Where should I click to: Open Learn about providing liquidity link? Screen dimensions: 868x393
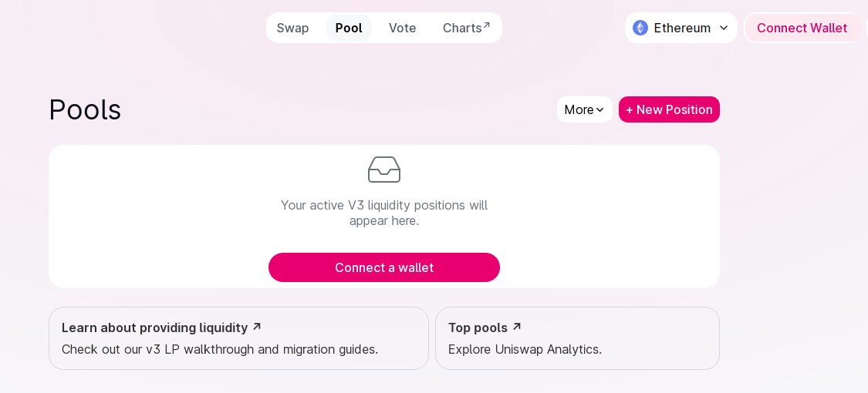[x=154, y=327]
